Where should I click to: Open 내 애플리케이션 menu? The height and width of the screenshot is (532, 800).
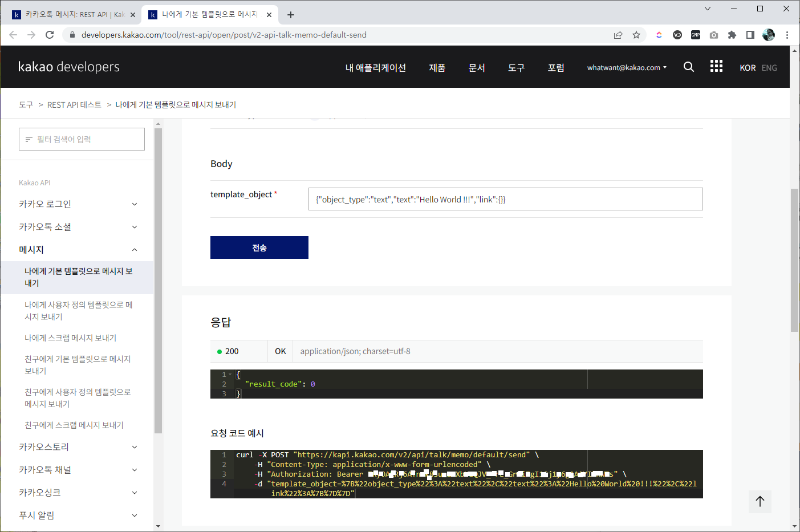coord(376,67)
